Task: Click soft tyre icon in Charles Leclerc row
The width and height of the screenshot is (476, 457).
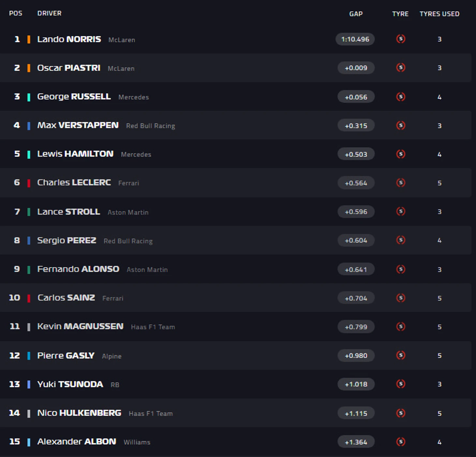Action: point(401,183)
